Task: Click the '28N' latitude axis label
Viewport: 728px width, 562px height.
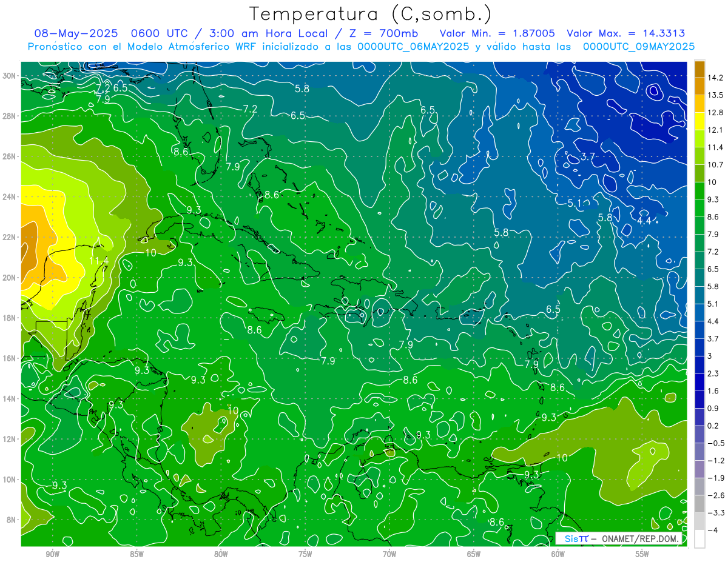Action: click(x=9, y=116)
